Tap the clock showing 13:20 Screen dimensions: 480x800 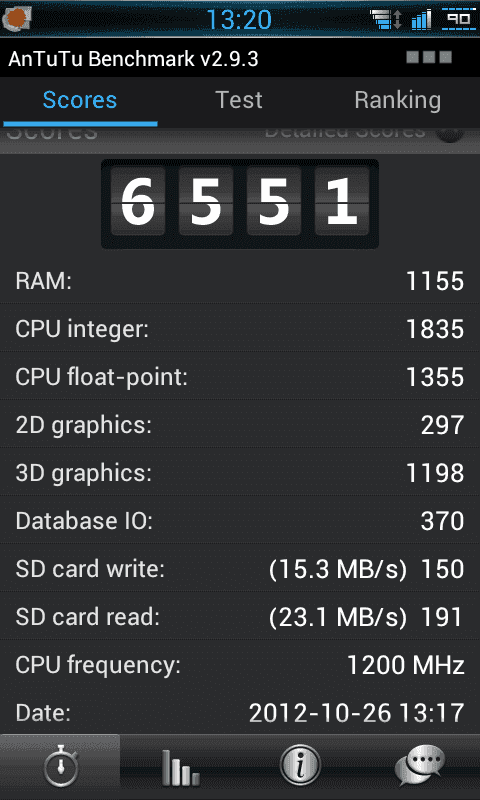[239, 20]
